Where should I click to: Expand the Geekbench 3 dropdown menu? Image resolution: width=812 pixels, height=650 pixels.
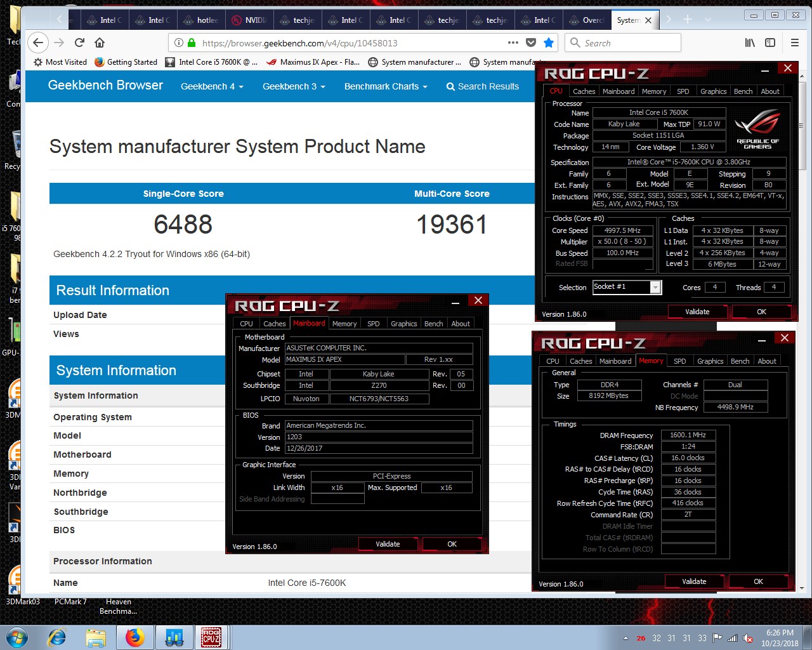[x=294, y=86]
